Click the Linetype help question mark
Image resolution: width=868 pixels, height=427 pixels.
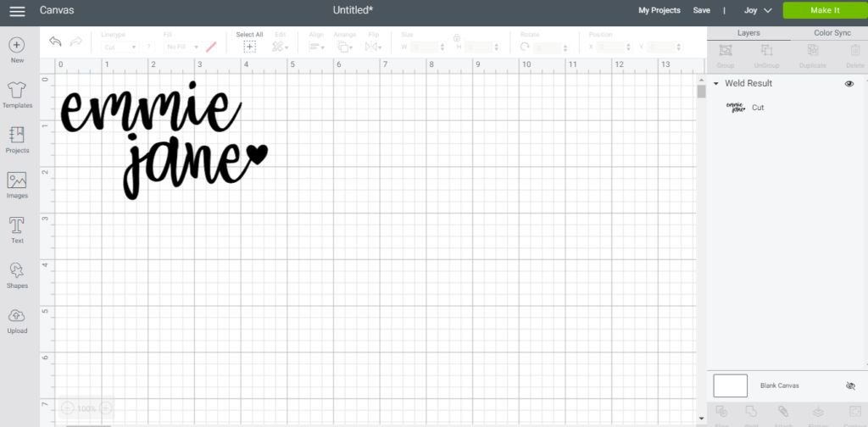coord(148,47)
